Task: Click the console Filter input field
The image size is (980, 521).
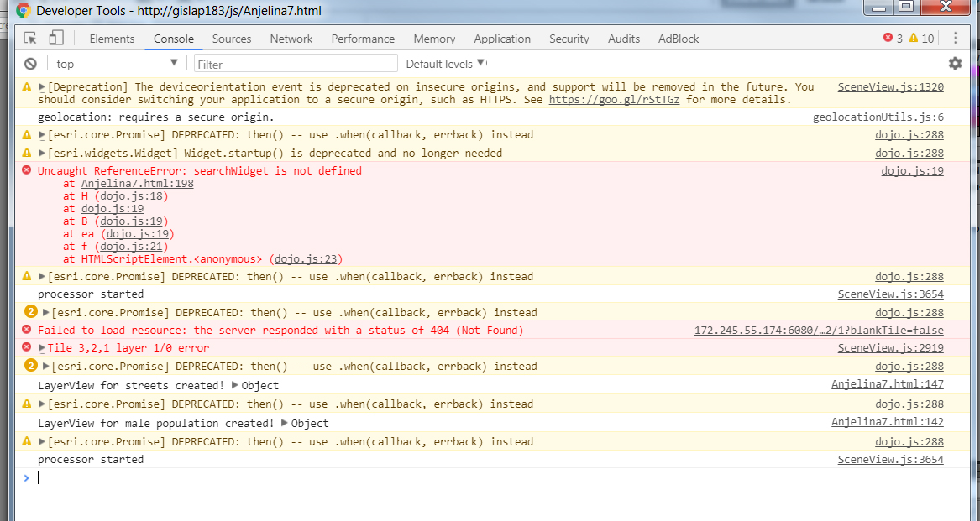Action: pos(296,64)
